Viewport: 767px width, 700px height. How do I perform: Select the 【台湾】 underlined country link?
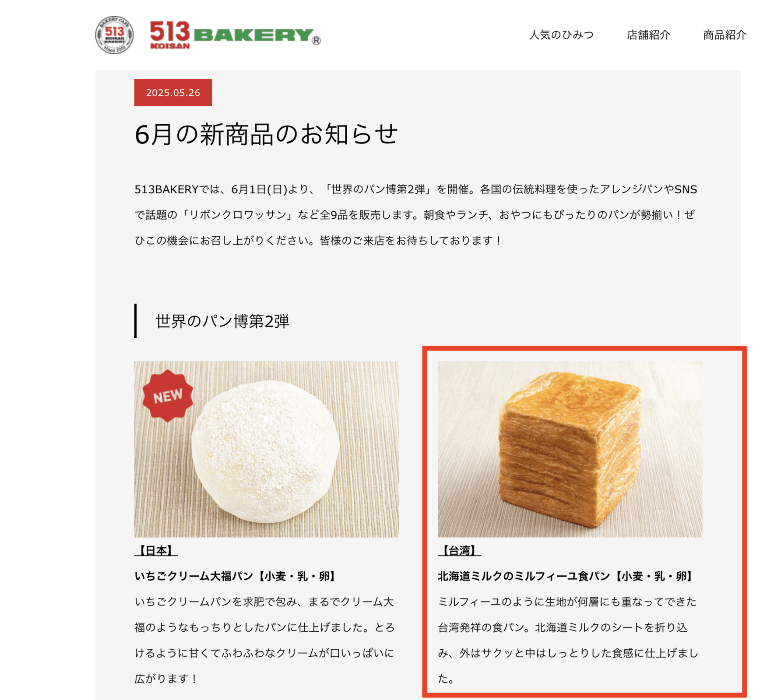click(x=459, y=550)
